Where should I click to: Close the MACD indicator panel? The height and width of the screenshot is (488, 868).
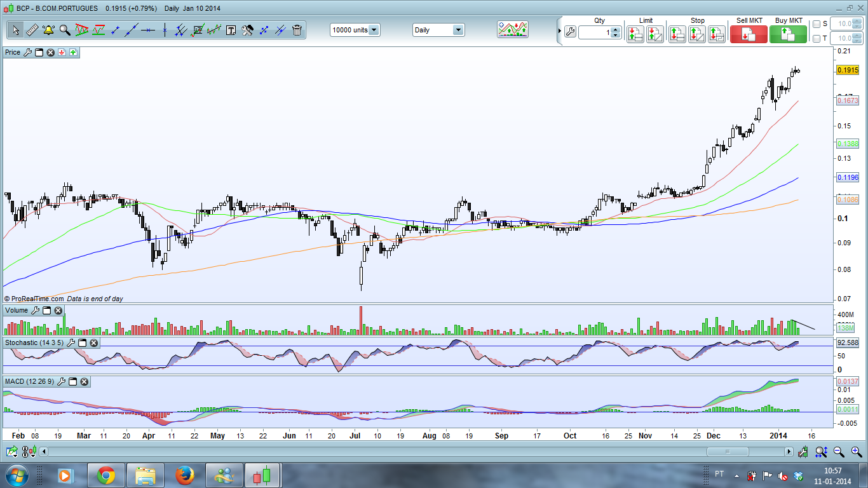pos(84,381)
